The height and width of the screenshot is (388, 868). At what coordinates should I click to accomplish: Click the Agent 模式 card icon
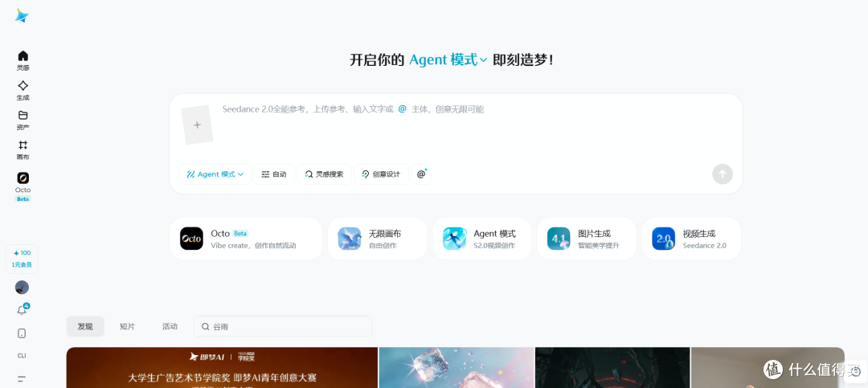[x=454, y=239]
